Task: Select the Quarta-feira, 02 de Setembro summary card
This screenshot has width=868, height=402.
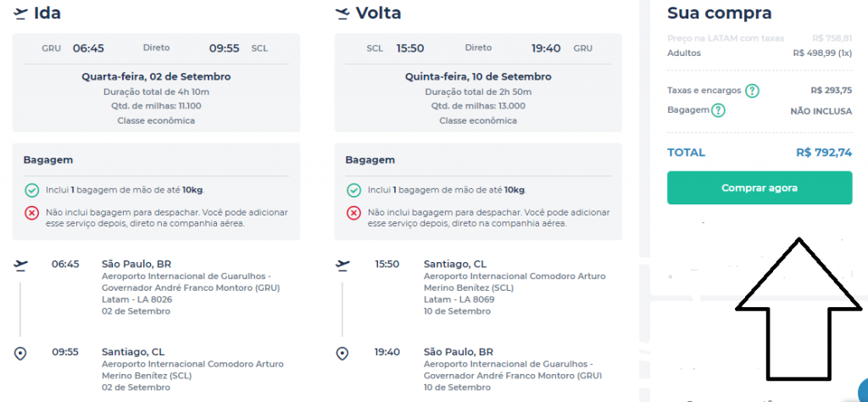Action: click(156, 82)
